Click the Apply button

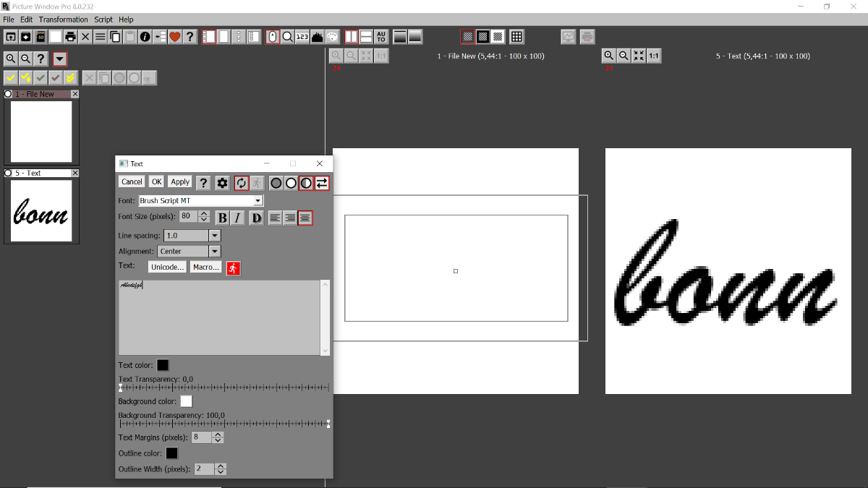click(x=180, y=182)
